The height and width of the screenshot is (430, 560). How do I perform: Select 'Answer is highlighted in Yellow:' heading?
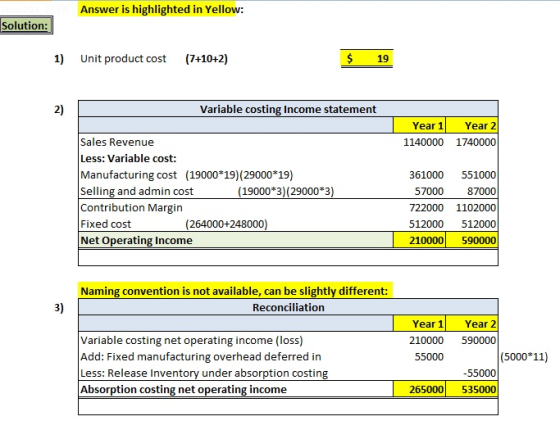pyautogui.click(x=162, y=9)
